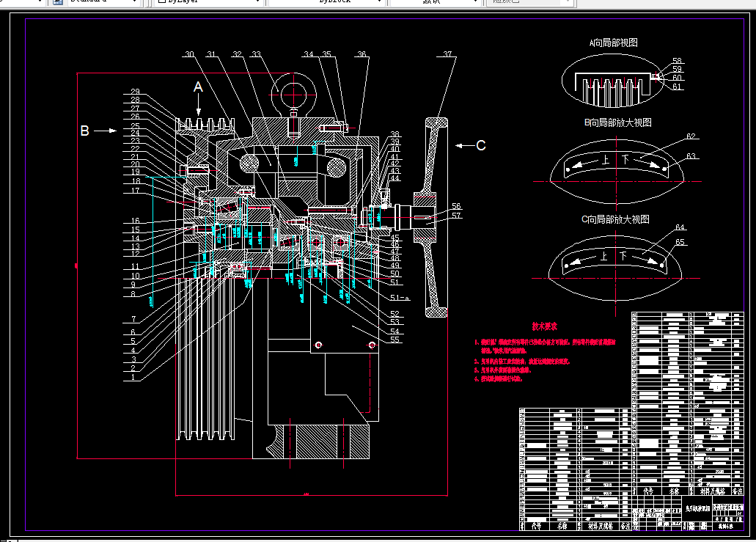Image resolution: width=756 pixels, height=542 pixels.
Task: Click the red 技术要求 heading
Action: click(544, 326)
